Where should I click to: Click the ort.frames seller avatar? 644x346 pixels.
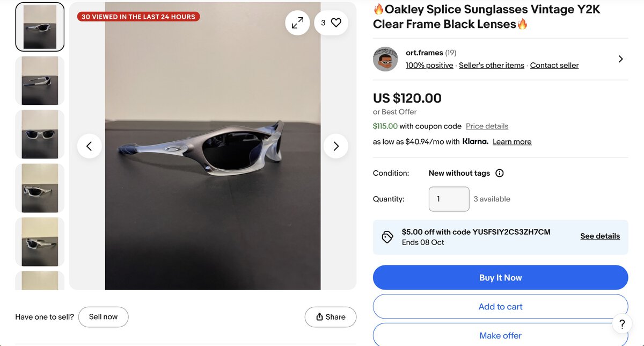tap(385, 59)
